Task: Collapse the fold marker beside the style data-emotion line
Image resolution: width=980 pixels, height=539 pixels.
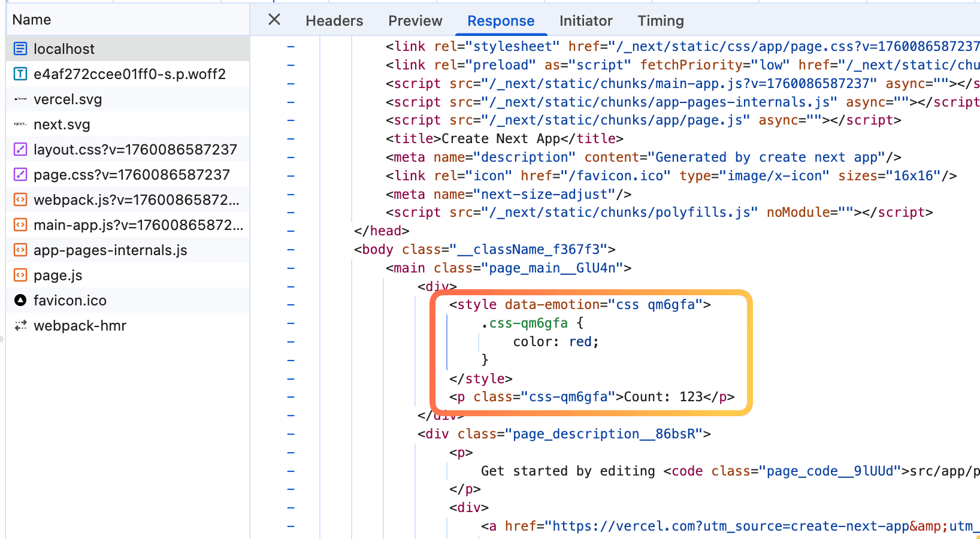Action: click(291, 305)
